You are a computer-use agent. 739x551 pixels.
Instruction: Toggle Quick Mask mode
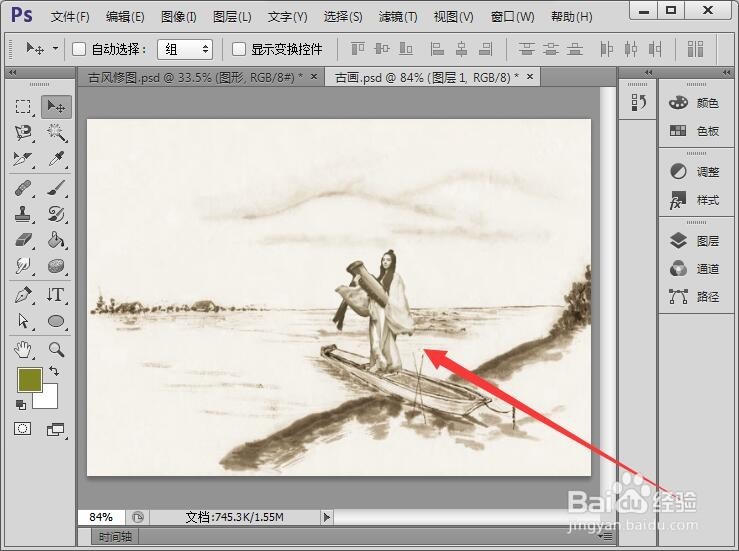(x=23, y=429)
